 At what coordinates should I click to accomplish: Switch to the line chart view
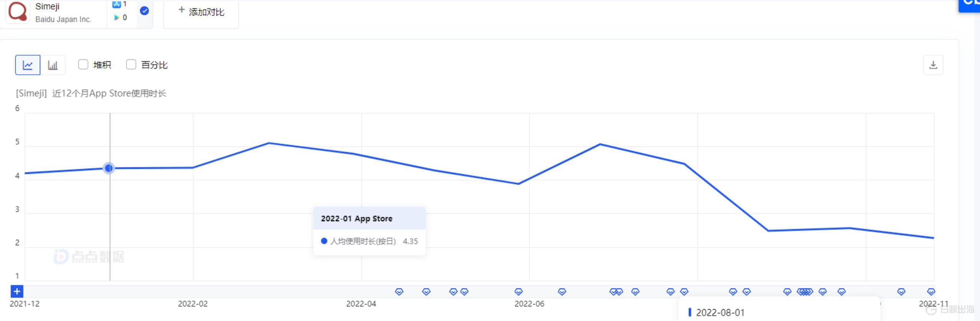click(x=28, y=65)
